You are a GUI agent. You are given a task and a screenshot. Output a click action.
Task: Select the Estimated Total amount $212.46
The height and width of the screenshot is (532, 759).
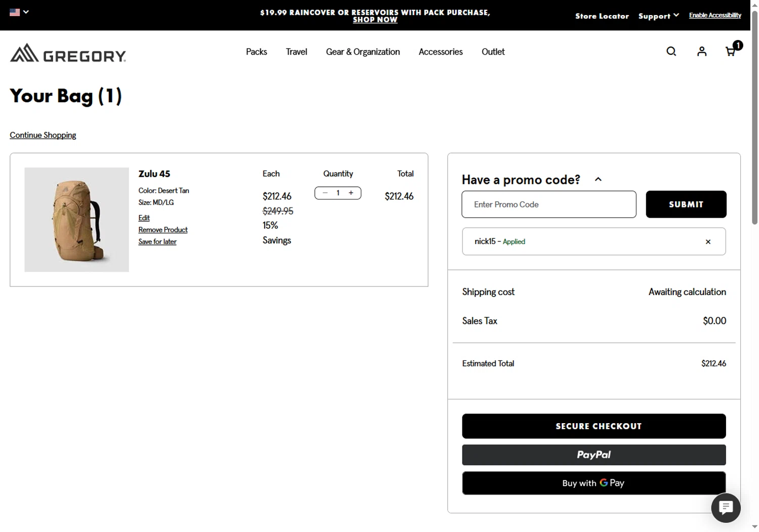point(713,363)
